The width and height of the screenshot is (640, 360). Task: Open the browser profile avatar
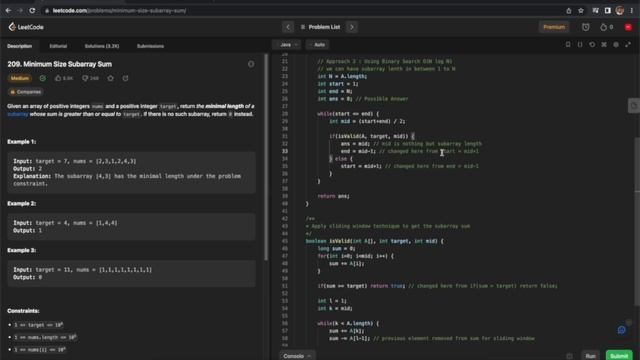pos(620,11)
